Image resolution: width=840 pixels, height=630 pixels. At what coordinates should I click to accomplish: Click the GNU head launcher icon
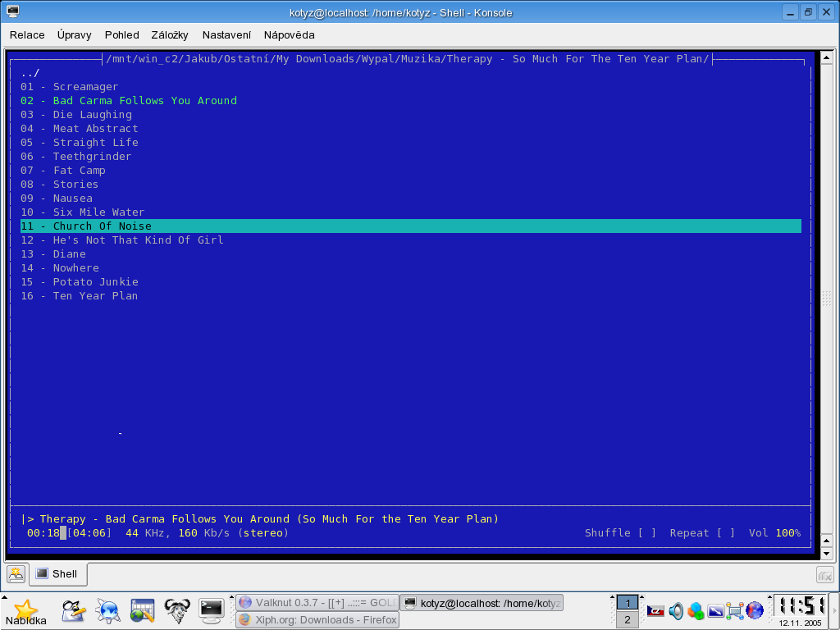click(x=176, y=610)
